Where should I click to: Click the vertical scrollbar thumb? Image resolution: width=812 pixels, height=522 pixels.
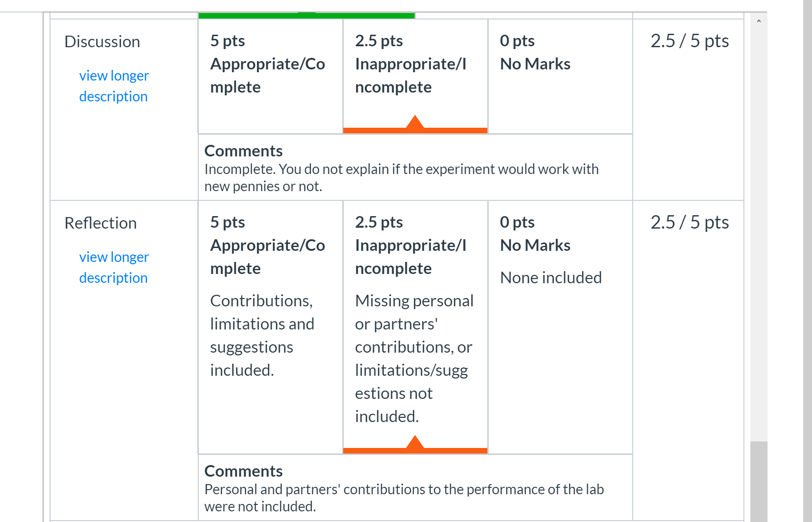pyautogui.click(x=759, y=482)
